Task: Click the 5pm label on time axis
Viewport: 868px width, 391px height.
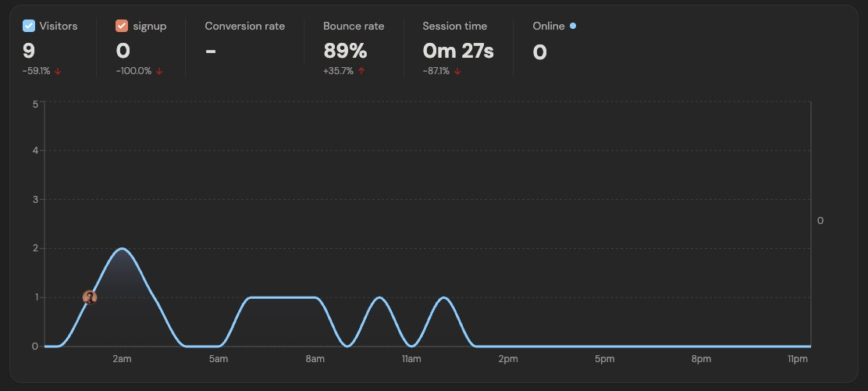Action: [x=604, y=359]
